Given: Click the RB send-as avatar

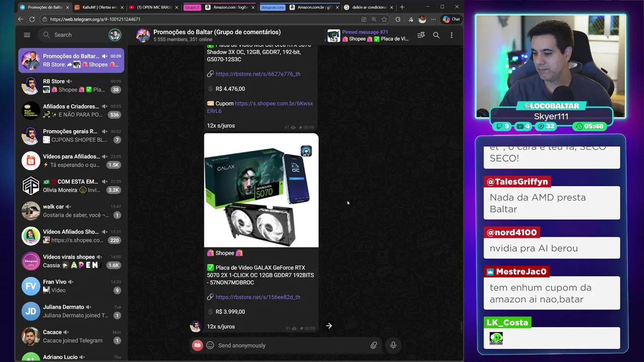Looking at the screenshot, I should (x=197, y=345).
